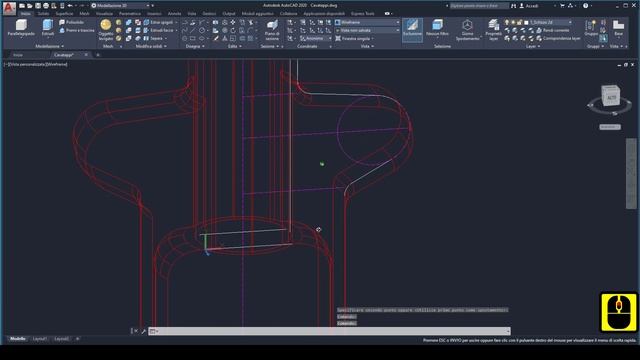Click the Undo arrow icon

coord(70,6)
